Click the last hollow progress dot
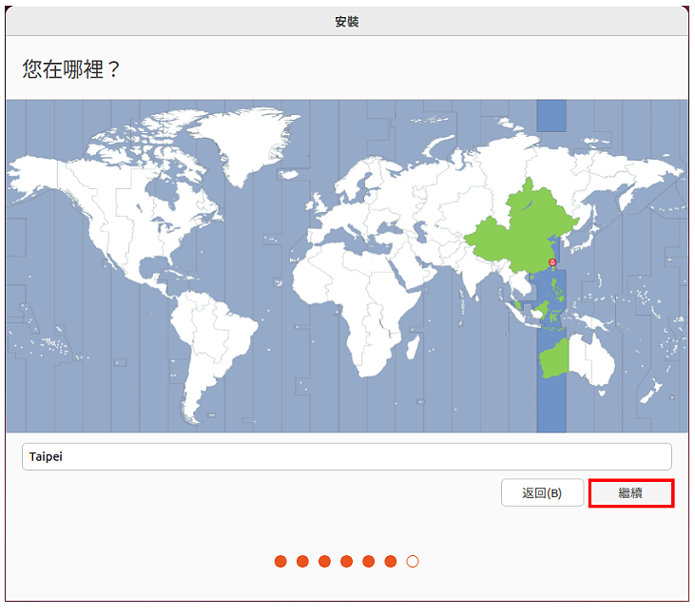Viewport: 695px width, 616px height. (413, 562)
